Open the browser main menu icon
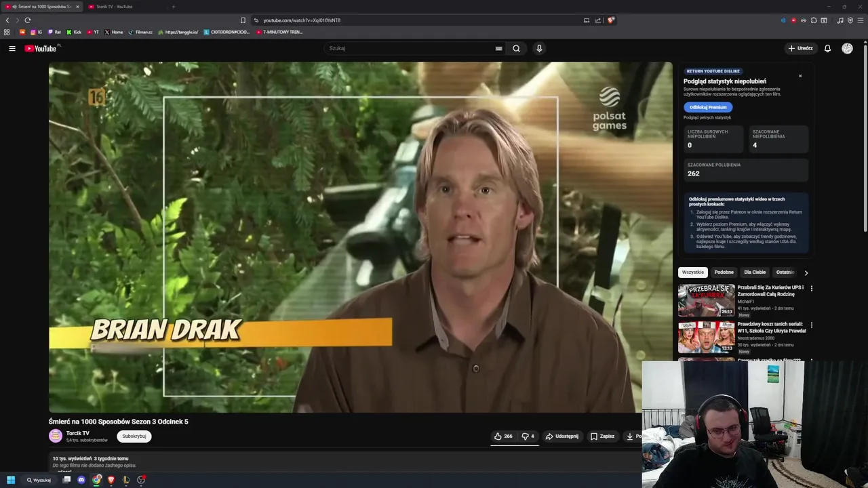The image size is (868, 488). (860, 20)
